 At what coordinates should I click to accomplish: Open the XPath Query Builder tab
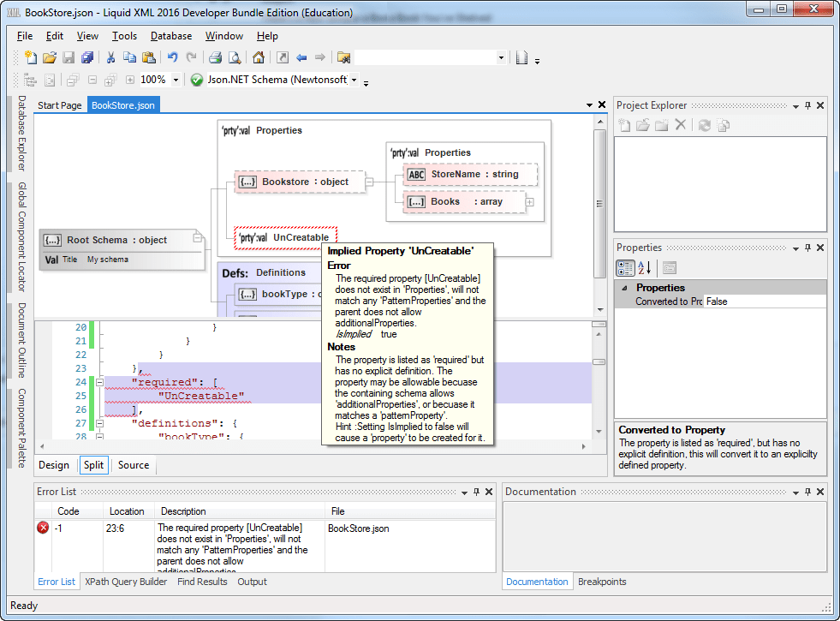pyautogui.click(x=126, y=582)
